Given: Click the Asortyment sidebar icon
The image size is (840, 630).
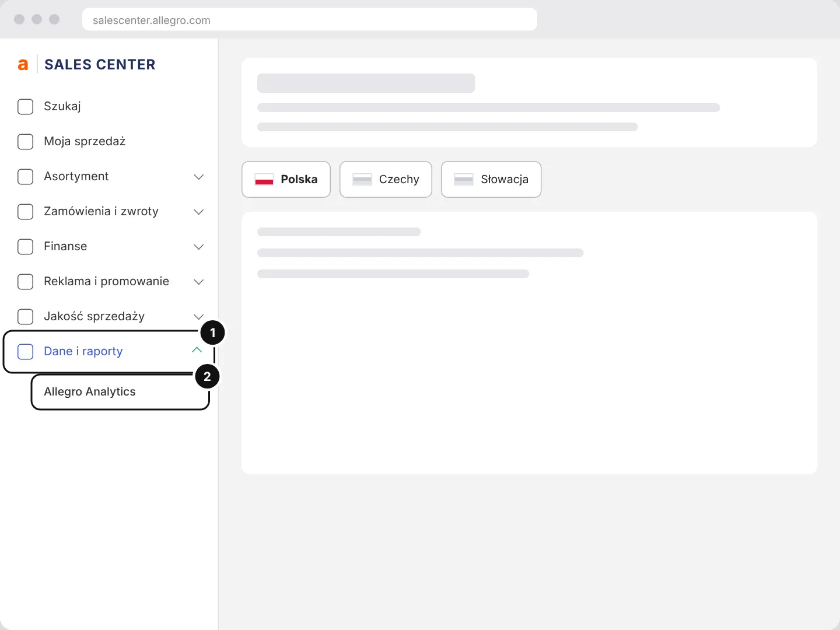Looking at the screenshot, I should (26, 177).
